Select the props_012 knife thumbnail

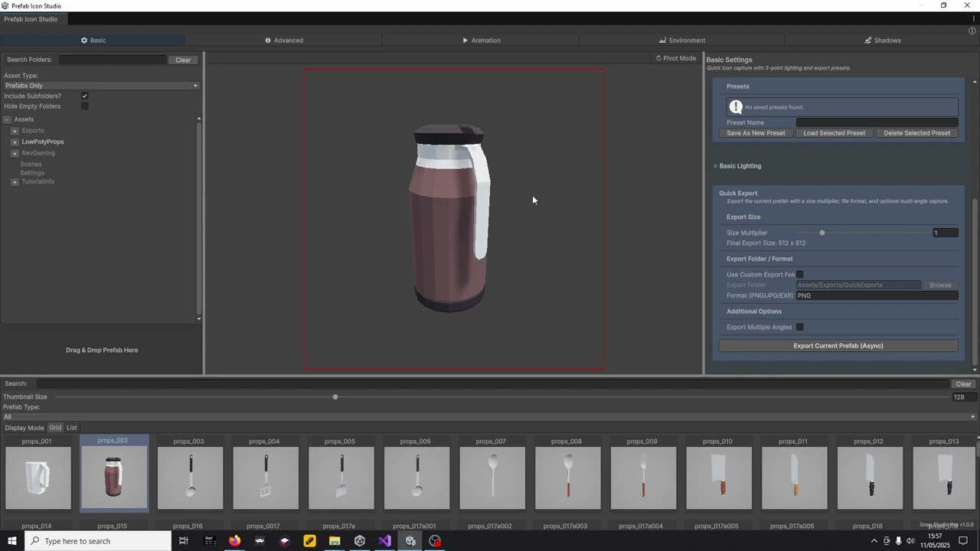point(870,478)
